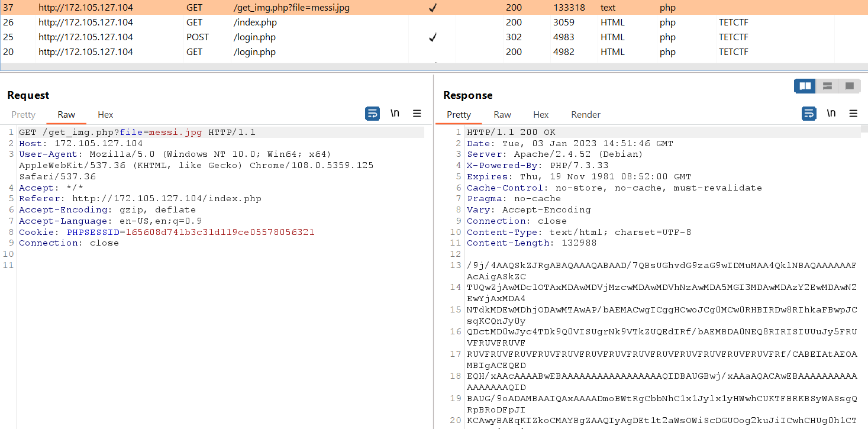868x429 pixels.
Task: Click the GET request line in Request
Action: 137,132
